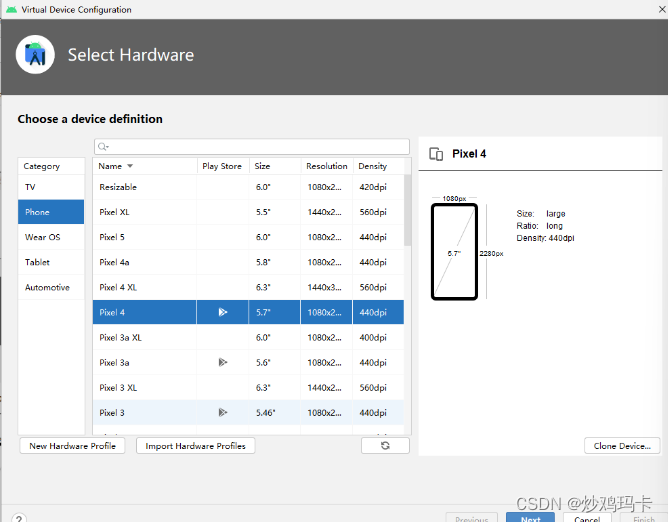This screenshot has height=522, width=668.
Task: Close the Virtual Device Configuration window
Action: click(662, 9)
